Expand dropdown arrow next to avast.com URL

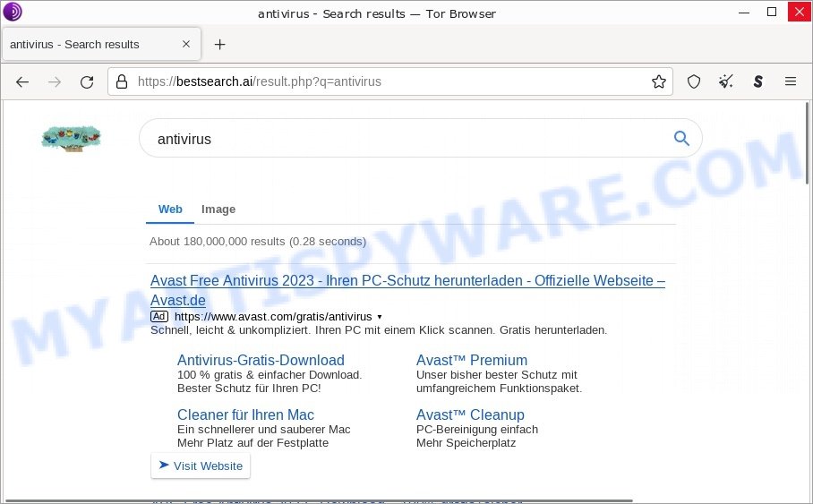(380, 317)
